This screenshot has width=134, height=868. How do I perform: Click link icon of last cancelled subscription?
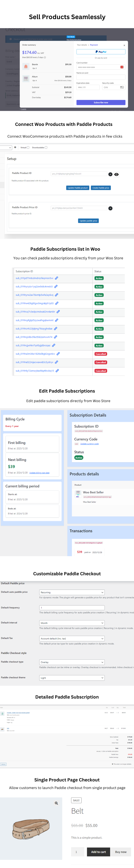pyautogui.click(x=57, y=371)
